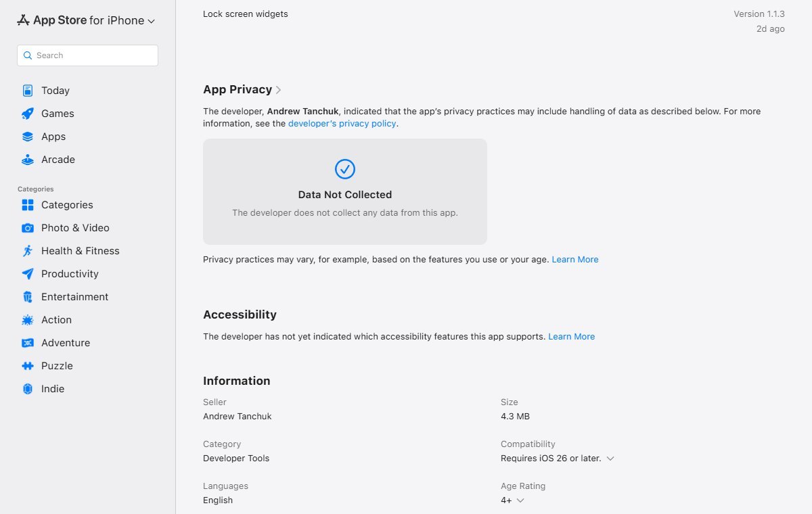Click the Photo & Video camera icon
The height and width of the screenshot is (514, 812).
[x=28, y=228]
